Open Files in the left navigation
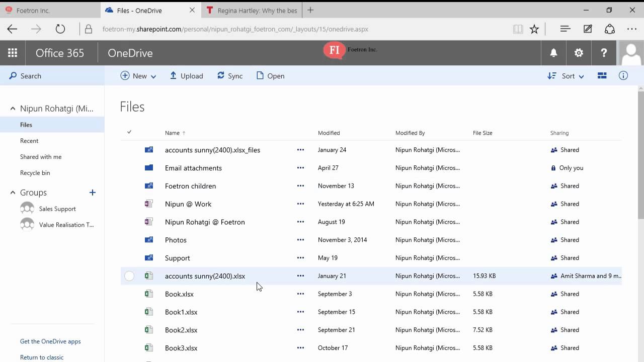 (52, 125)
